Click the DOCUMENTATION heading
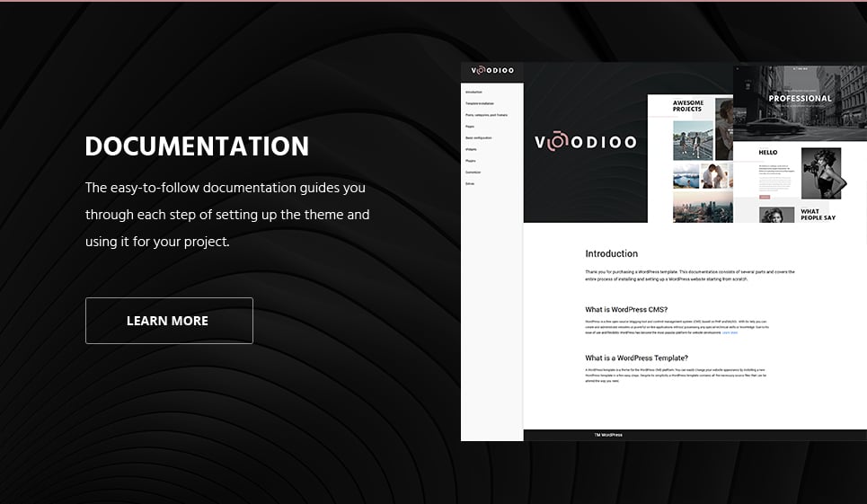867x504 pixels. (197, 146)
